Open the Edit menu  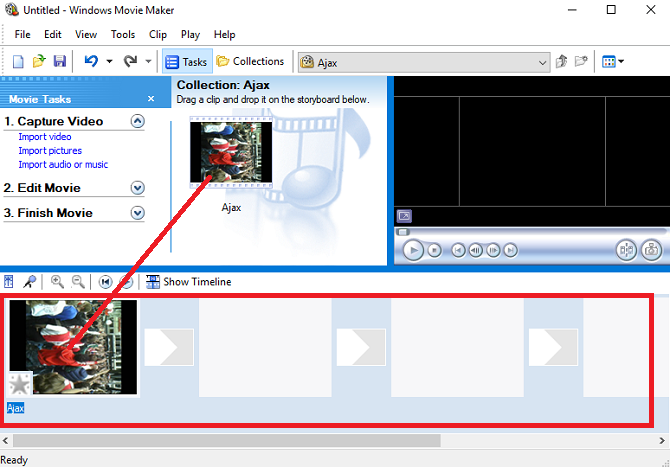point(53,34)
